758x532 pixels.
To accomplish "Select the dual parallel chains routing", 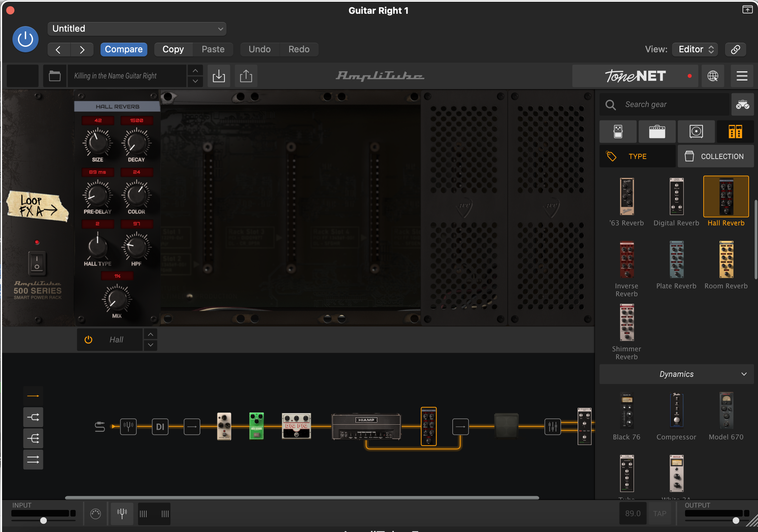I will tap(33, 459).
